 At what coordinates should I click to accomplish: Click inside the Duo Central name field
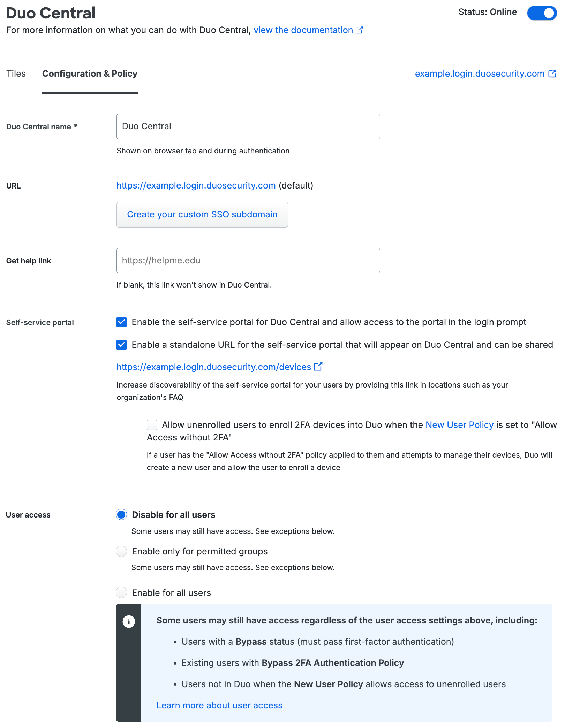[248, 126]
